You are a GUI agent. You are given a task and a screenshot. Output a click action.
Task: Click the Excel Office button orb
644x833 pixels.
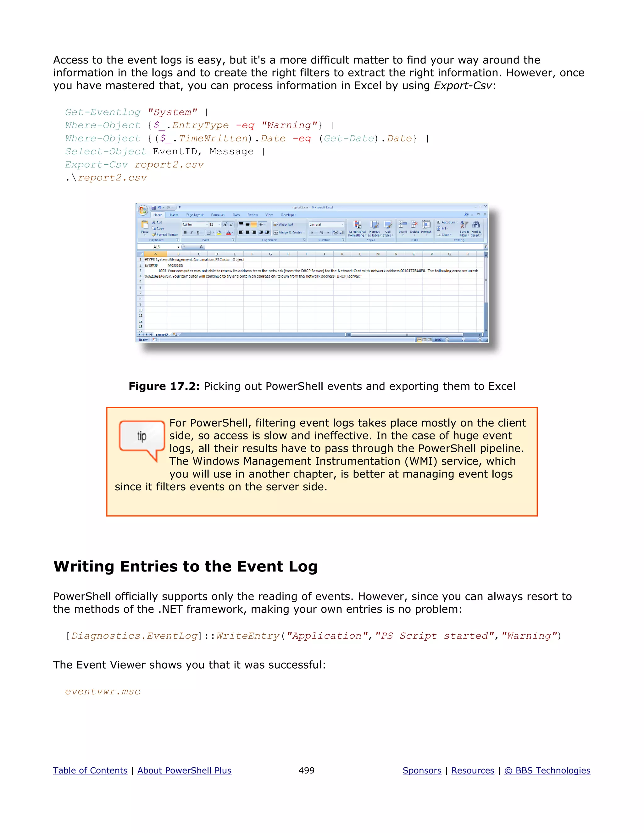(x=143, y=210)
